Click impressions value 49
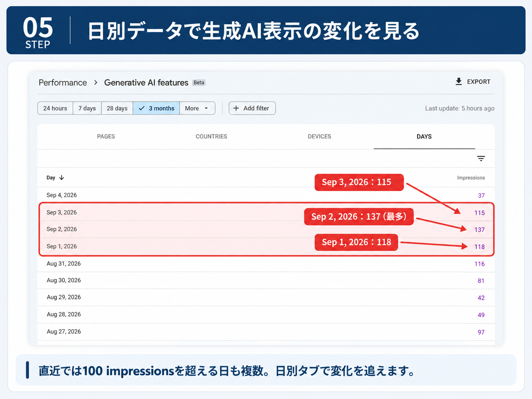The image size is (532, 399). 481,315
